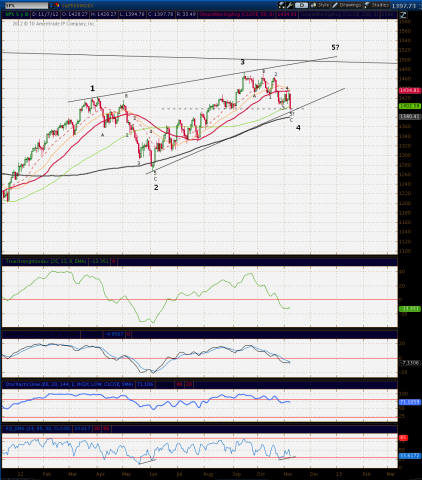422x480 pixels.
Task: Click the chart expand arrows icon
Action: click(x=403, y=15)
